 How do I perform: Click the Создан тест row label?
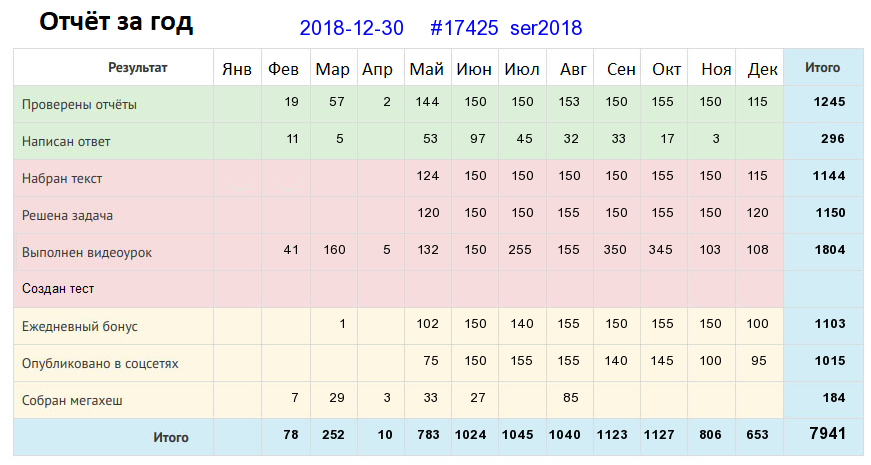point(58,289)
